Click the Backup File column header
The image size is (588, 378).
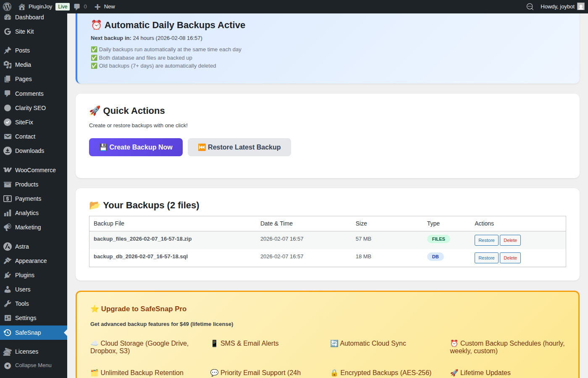(x=109, y=223)
